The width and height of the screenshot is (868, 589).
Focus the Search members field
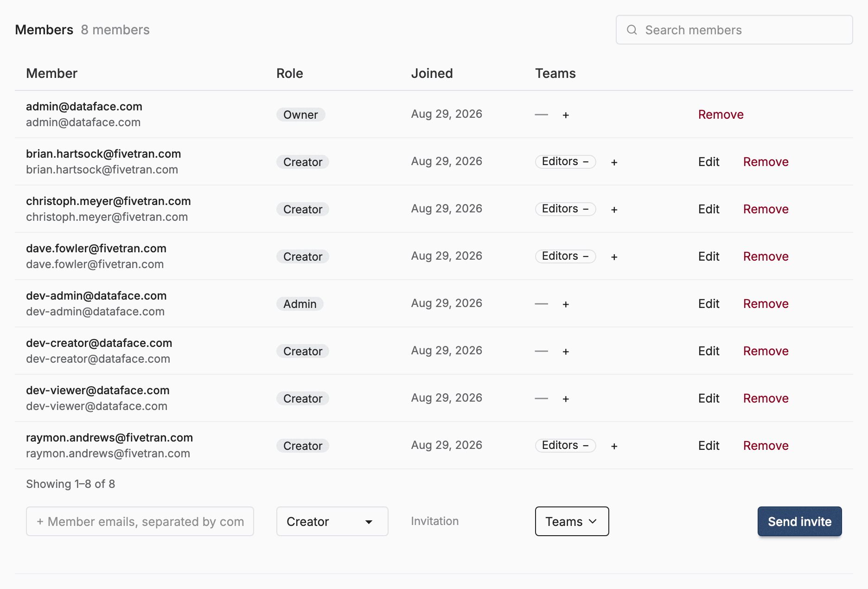[734, 30]
